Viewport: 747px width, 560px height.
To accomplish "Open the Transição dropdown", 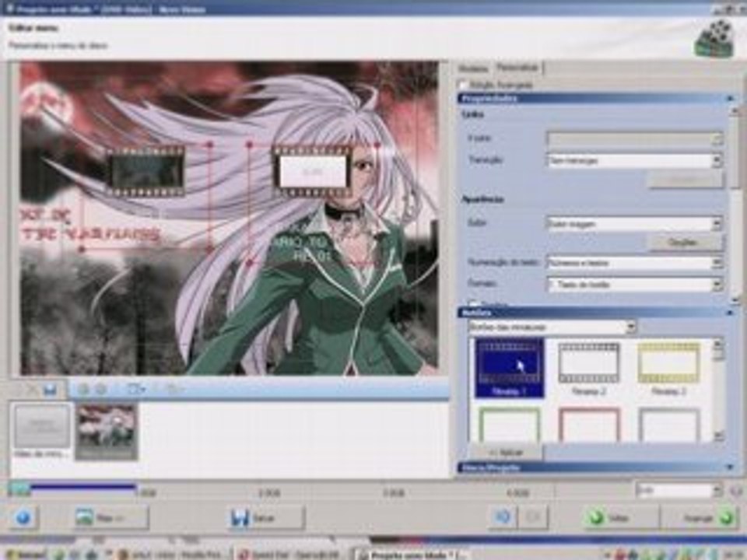I will [x=635, y=160].
